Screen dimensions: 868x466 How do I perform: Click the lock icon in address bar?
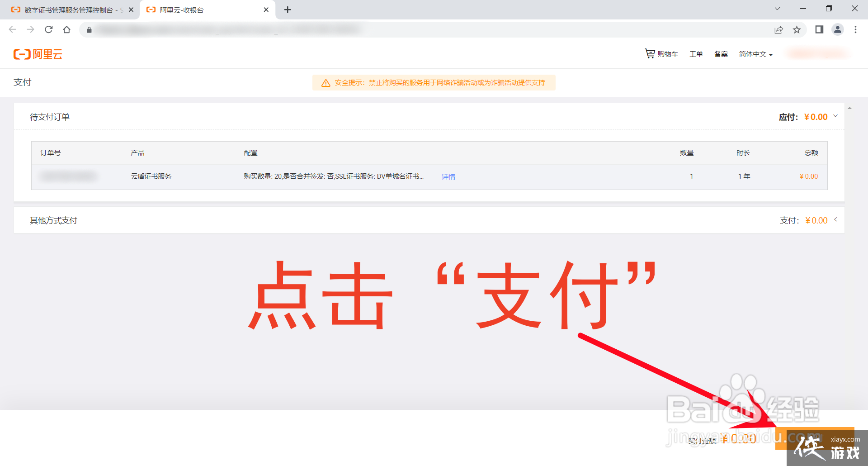89,30
